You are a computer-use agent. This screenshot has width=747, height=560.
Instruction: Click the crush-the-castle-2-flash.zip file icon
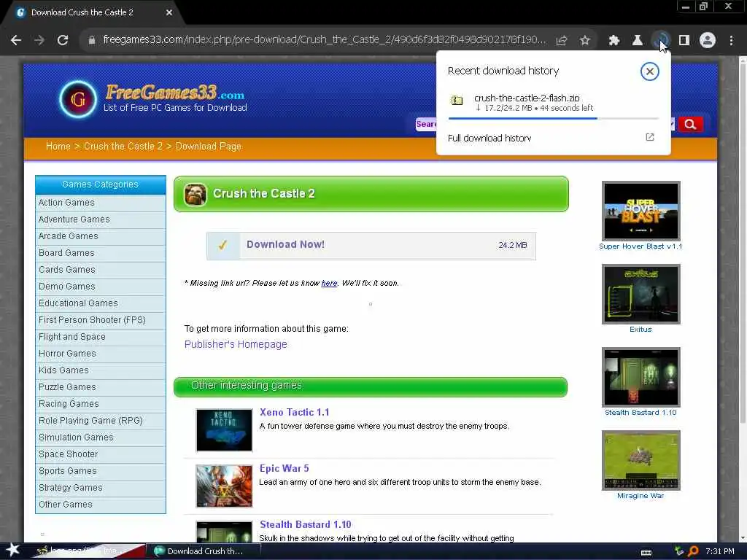(x=457, y=101)
